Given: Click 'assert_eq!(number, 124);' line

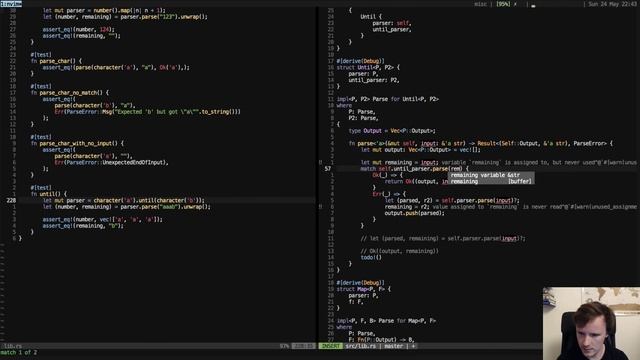Looking at the screenshot, I should tap(78, 29).
